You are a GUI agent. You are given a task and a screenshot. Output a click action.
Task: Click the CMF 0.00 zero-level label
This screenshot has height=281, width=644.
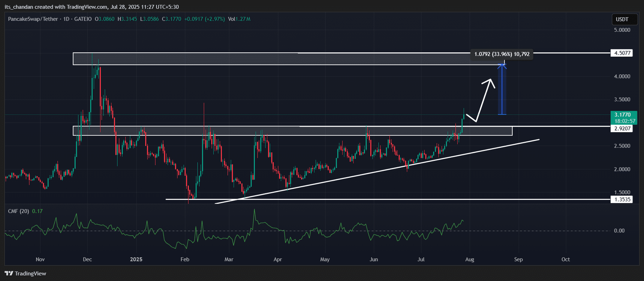pyautogui.click(x=619, y=231)
